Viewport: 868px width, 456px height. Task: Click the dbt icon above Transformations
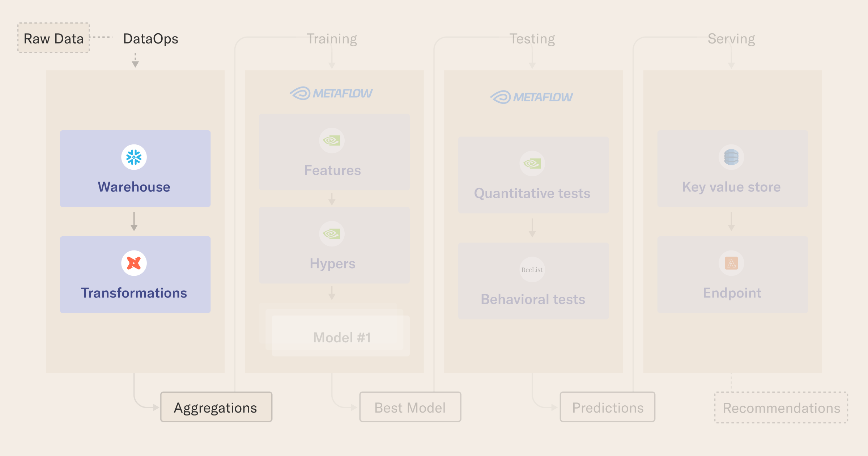tap(134, 263)
